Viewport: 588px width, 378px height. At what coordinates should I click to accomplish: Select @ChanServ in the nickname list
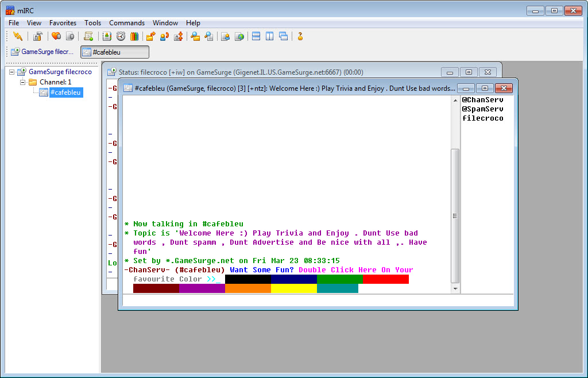pos(482,100)
